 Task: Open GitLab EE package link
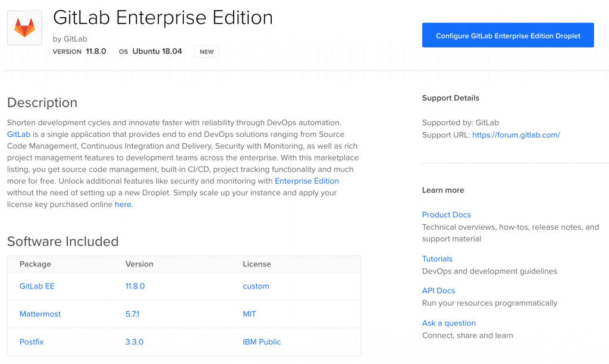(37, 286)
